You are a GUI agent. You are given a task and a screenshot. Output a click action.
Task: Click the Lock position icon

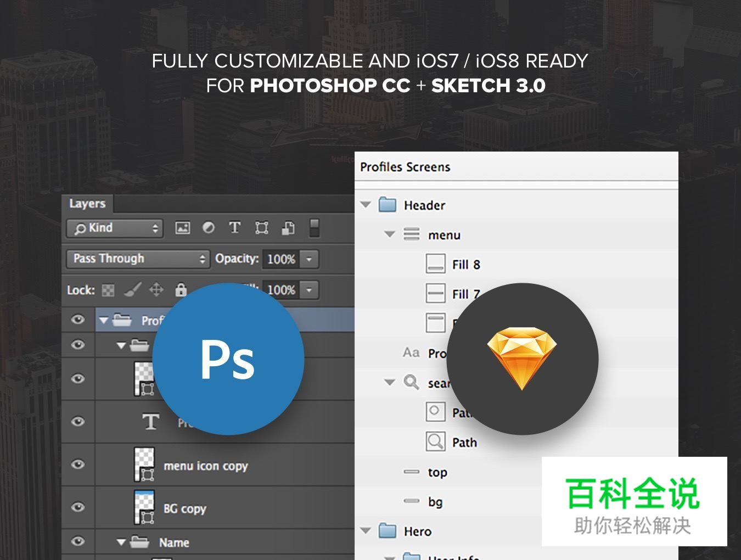coord(157,290)
